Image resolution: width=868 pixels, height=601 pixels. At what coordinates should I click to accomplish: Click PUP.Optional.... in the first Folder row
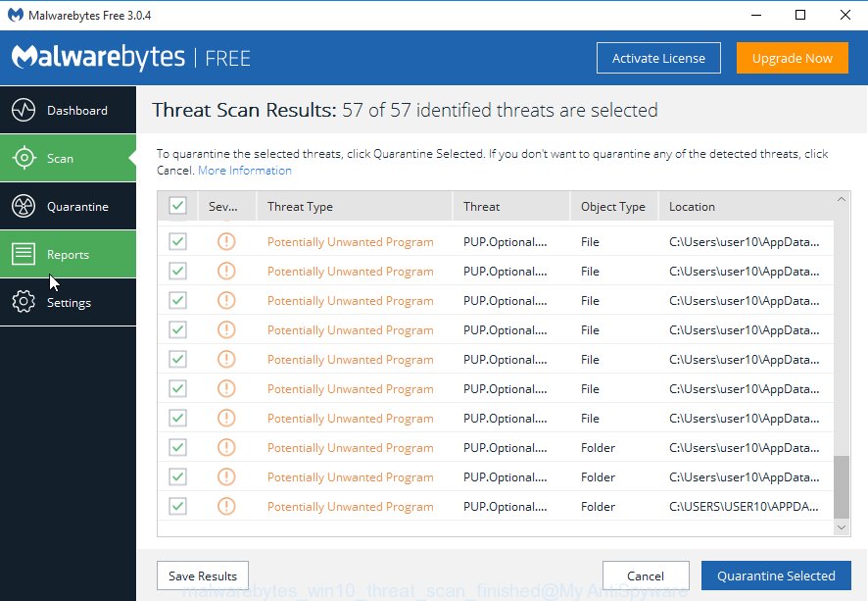(505, 448)
